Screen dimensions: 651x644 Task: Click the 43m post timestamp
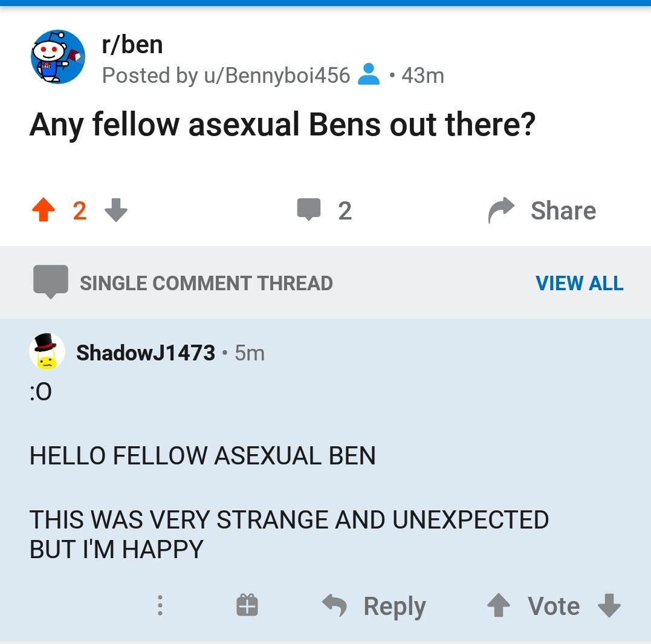[424, 75]
